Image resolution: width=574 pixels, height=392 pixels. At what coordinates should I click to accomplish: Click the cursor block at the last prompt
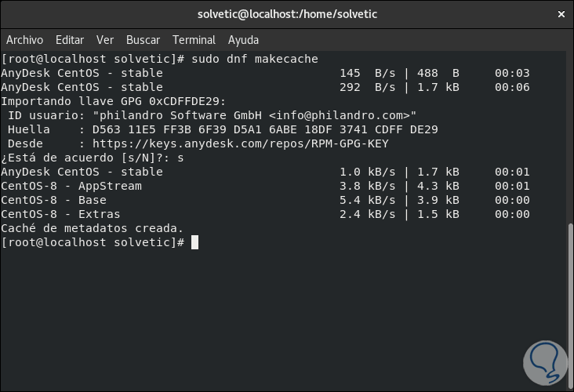pos(194,242)
